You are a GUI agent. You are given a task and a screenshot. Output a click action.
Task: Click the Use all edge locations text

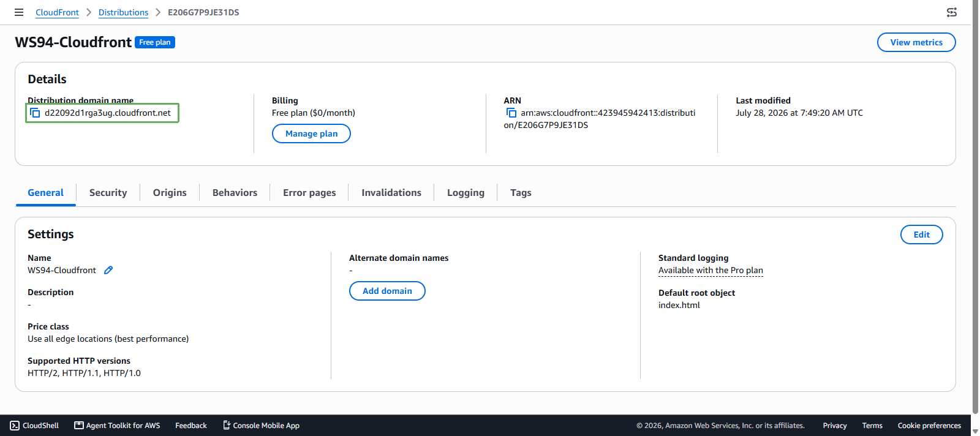[x=108, y=339]
